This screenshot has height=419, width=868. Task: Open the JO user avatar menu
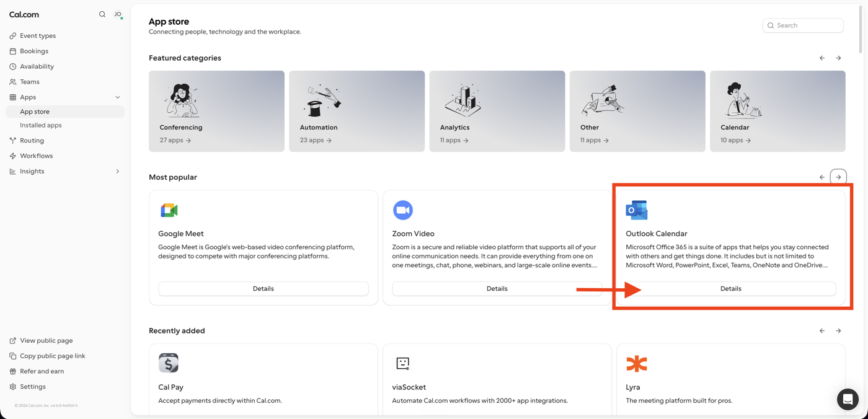click(118, 14)
